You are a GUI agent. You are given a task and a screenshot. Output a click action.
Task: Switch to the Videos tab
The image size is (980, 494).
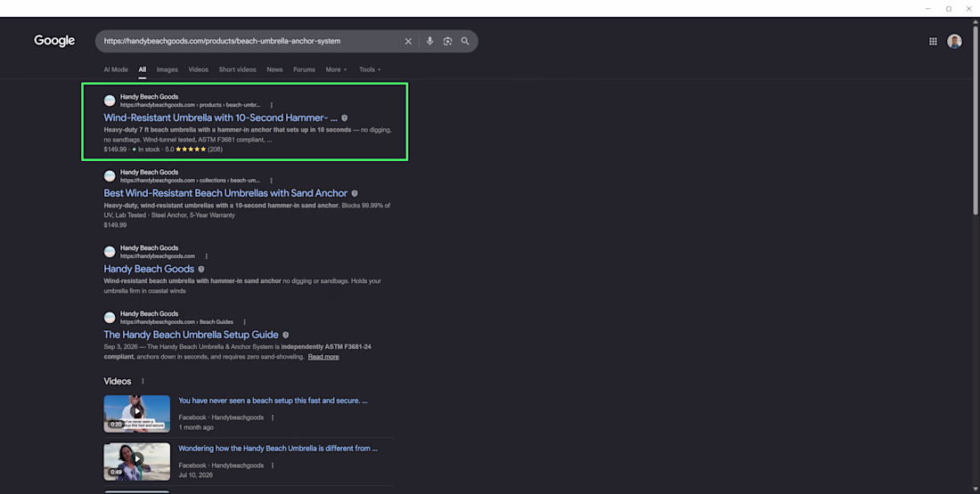pos(198,69)
